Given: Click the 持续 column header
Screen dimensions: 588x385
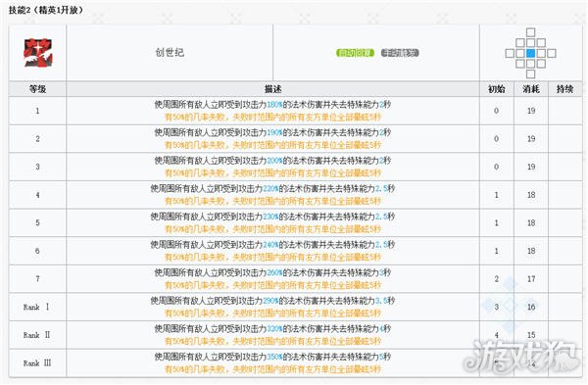Looking at the screenshot, I should pyautogui.click(x=564, y=89).
